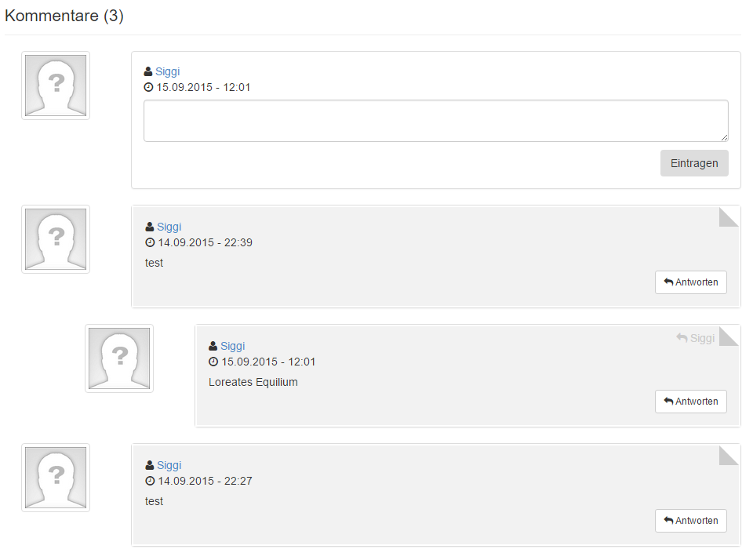Click Antworten on the Loreates Equilium comment
The width and height of the screenshot is (753, 560).
tap(691, 401)
